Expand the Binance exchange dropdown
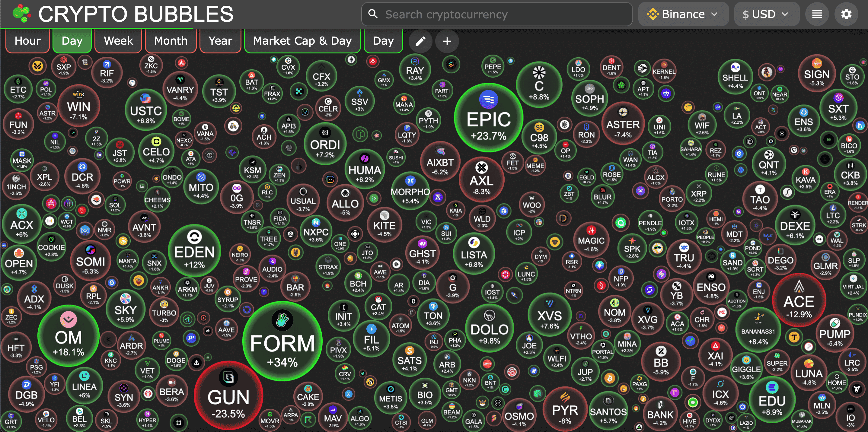 pos(683,14)
